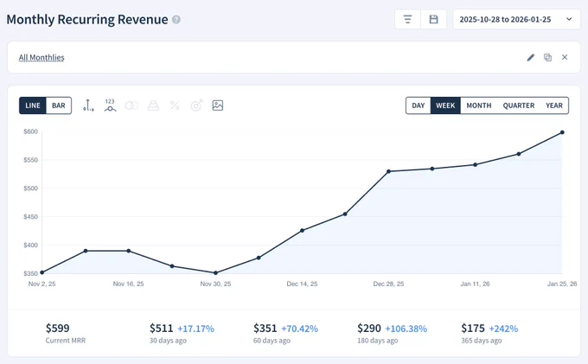
Task: Click the $511 value for 30 days ago
Action: pyautogui.click(x=161, y=328)
